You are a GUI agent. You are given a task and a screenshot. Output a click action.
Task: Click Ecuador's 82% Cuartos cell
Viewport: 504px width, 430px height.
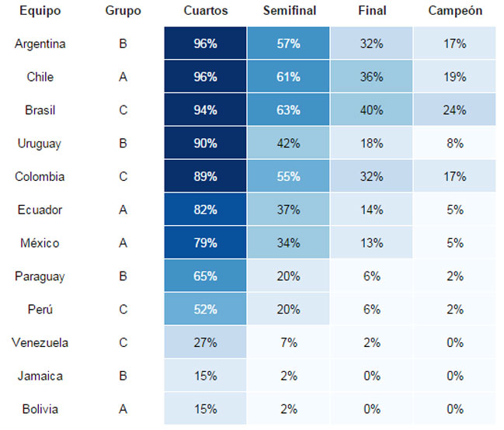tap(205, 210)
